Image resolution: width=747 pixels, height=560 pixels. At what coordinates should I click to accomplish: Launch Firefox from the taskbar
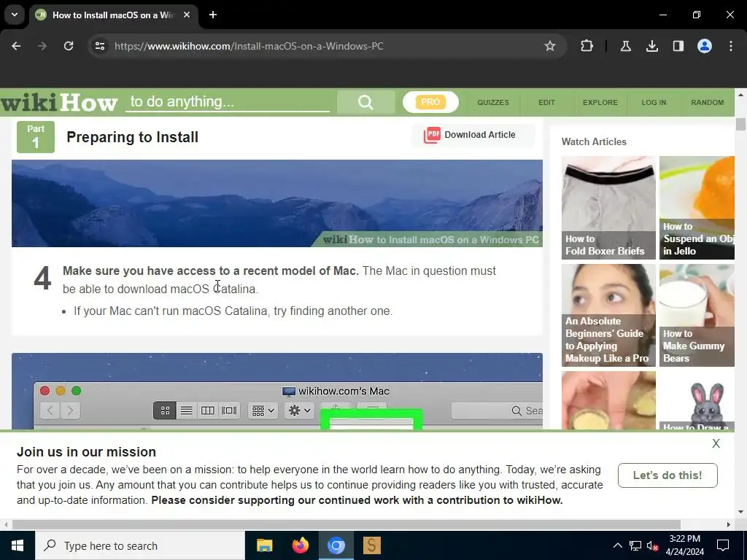tap(300, 545)
